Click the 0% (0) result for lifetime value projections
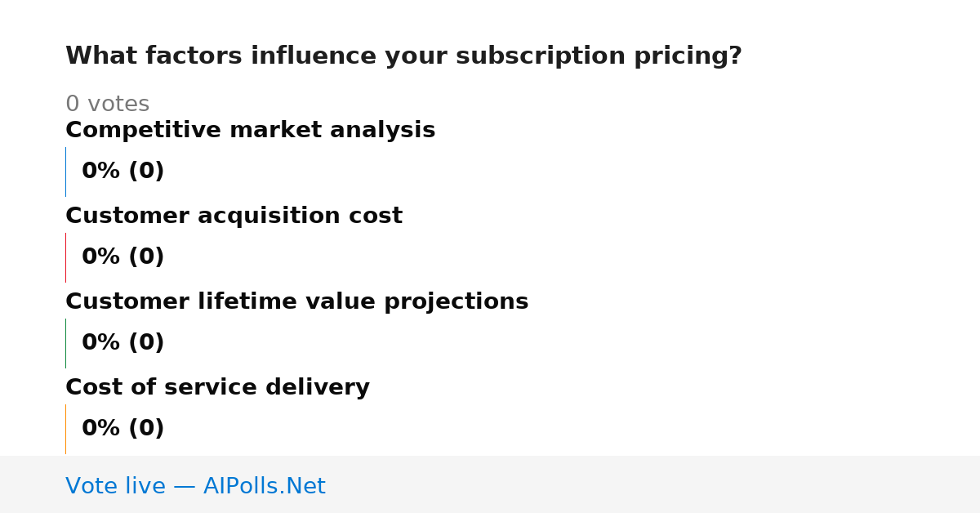980x513 pixels. coord(123,343)
